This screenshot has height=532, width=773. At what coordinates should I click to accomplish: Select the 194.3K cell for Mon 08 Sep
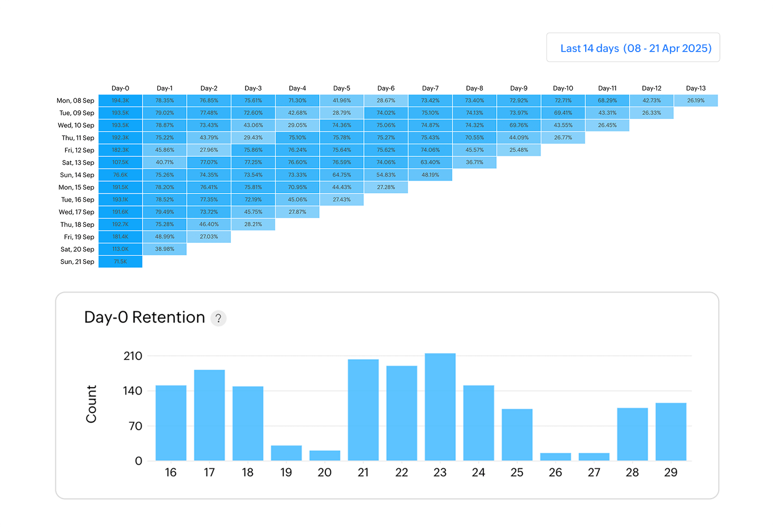coord(121,100)
